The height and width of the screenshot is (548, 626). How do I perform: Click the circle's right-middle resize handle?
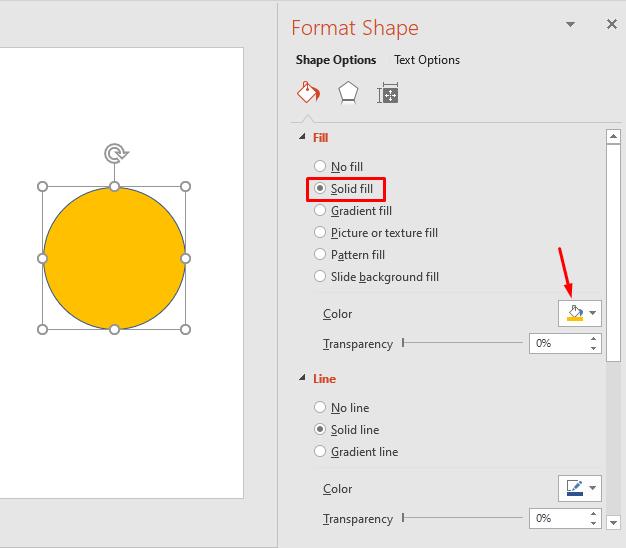pos(186,258)
